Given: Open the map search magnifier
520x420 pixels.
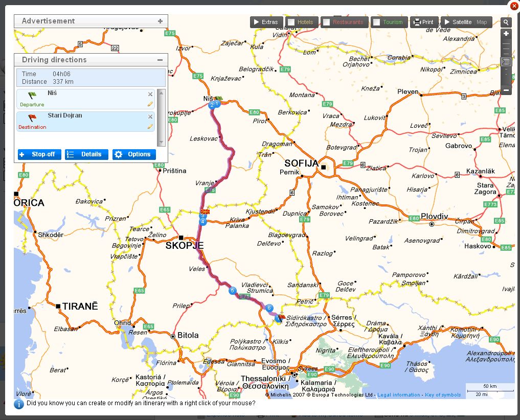Looking at the screenshot, I should click(x=506, y=22).
